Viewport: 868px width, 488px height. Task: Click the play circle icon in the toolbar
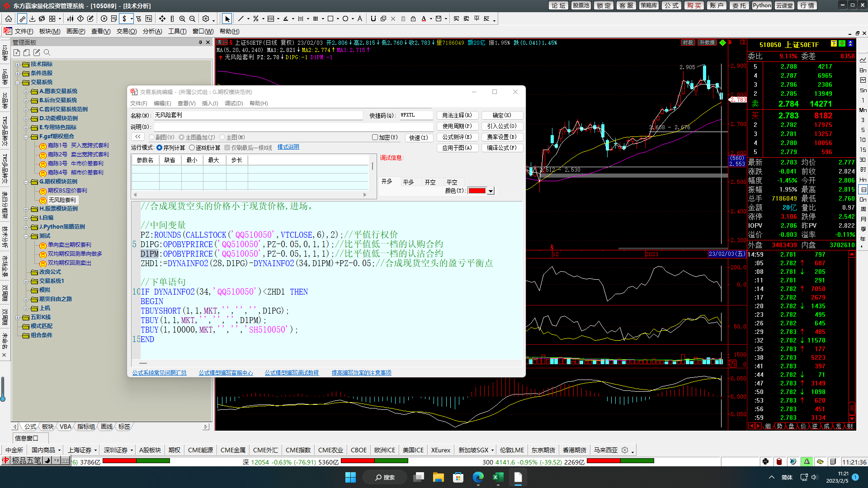104,19
